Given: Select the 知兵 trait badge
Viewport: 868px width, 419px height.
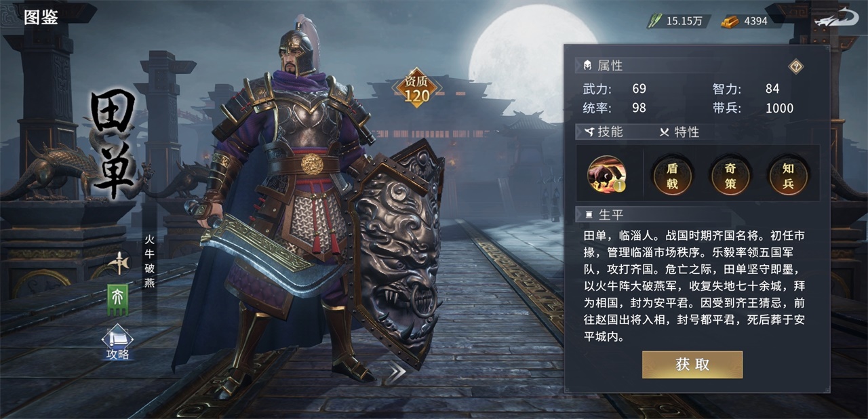Looking at the screenshot, I should tap(788, 175).
